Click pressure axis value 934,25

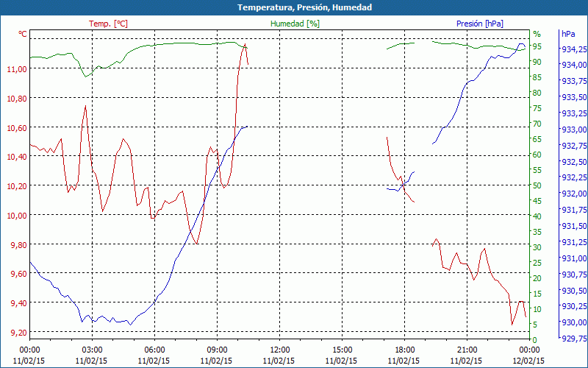[574, 49]
